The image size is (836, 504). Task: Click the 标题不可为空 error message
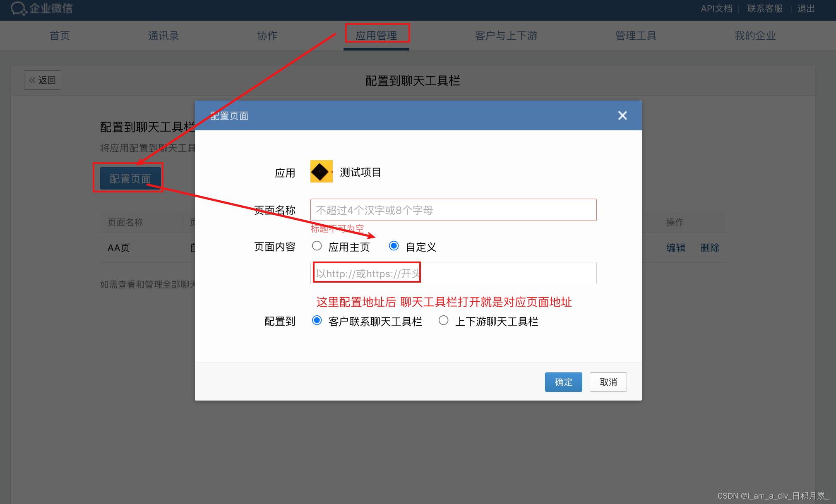pos(337,228)
